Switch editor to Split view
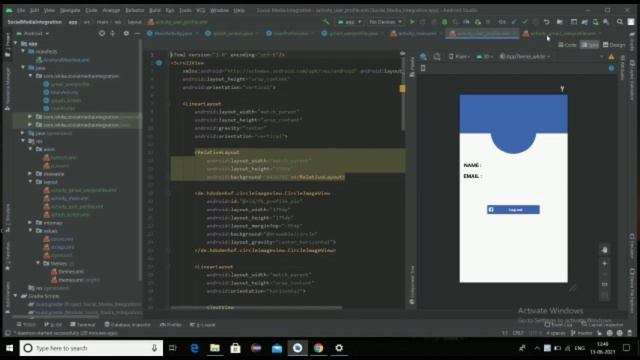 (x=590, y=44)
